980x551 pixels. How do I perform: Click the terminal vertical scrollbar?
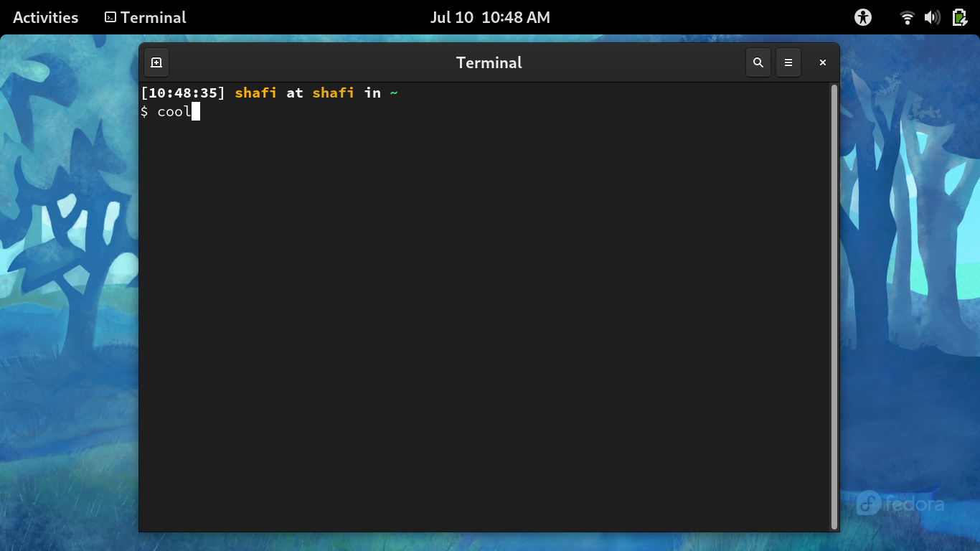(834, 306)
